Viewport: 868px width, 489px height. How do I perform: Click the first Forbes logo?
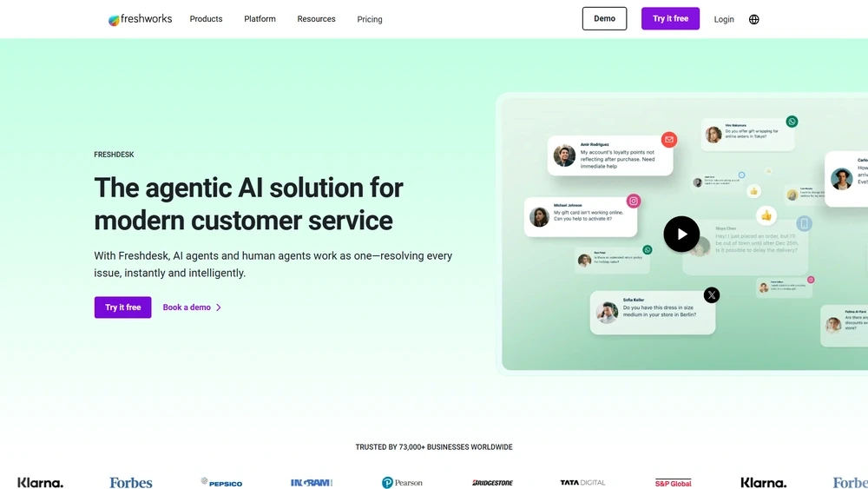[x=131, y=483]
